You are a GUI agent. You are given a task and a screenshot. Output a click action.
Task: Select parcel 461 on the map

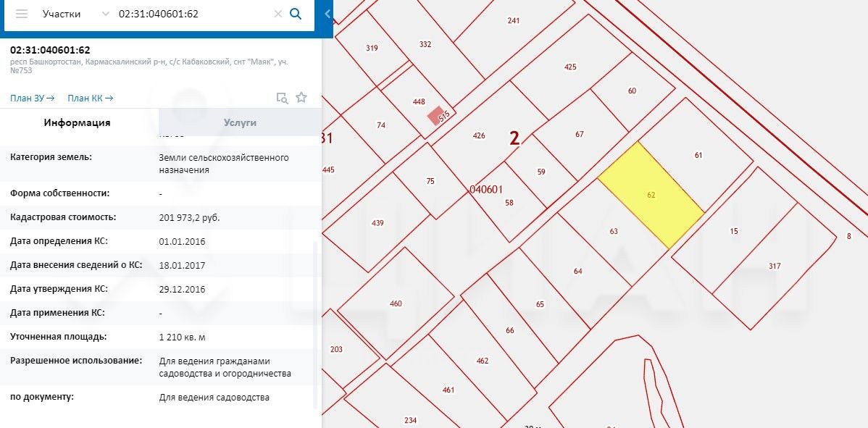click(x=448, y=390)
